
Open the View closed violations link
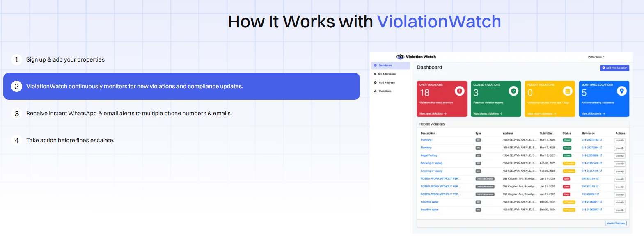(488, 114)
